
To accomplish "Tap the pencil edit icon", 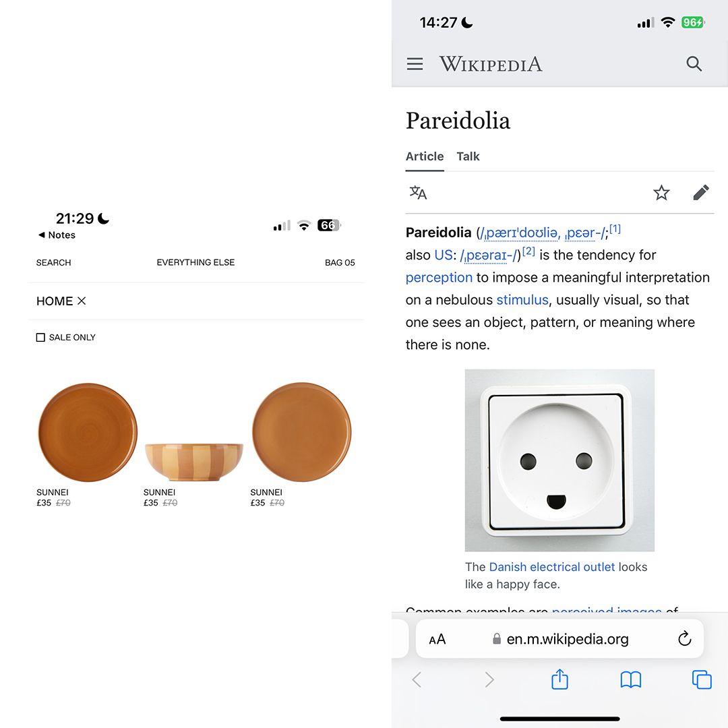I will pyautogui.click(x=700, y=192).
